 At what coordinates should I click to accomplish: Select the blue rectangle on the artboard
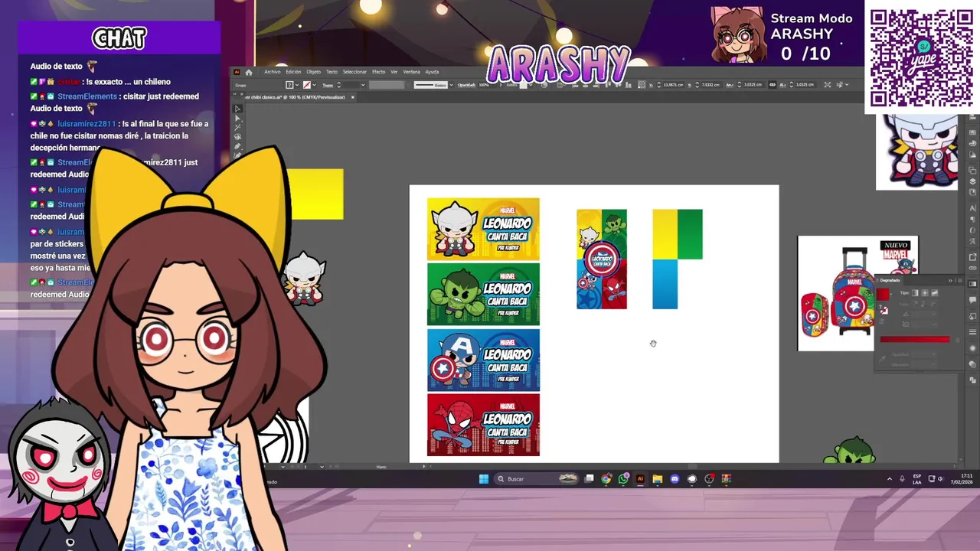tap(665, 284)
